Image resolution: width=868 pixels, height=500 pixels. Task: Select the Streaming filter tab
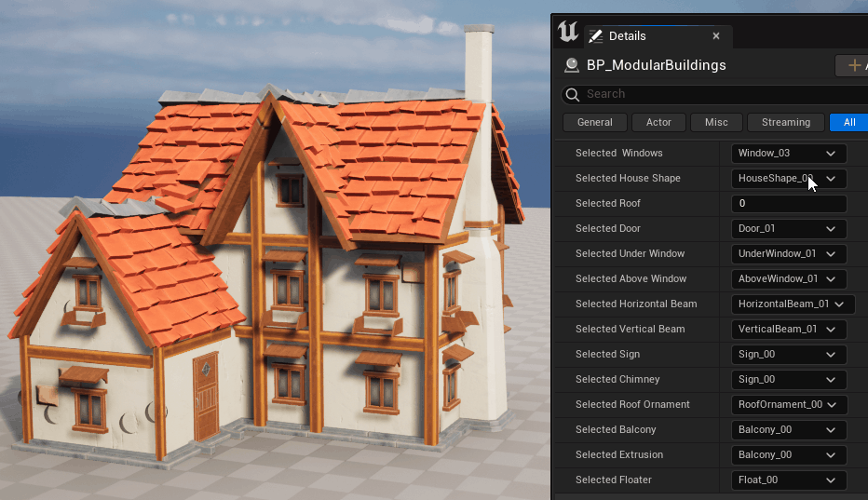(x=785, y=122)
